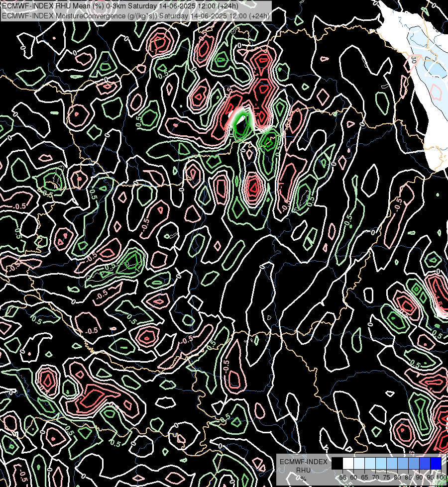
Task: Click the 'ECMWF-INDEX MoistureConvergence' title line
Action: tap(136, 16)
